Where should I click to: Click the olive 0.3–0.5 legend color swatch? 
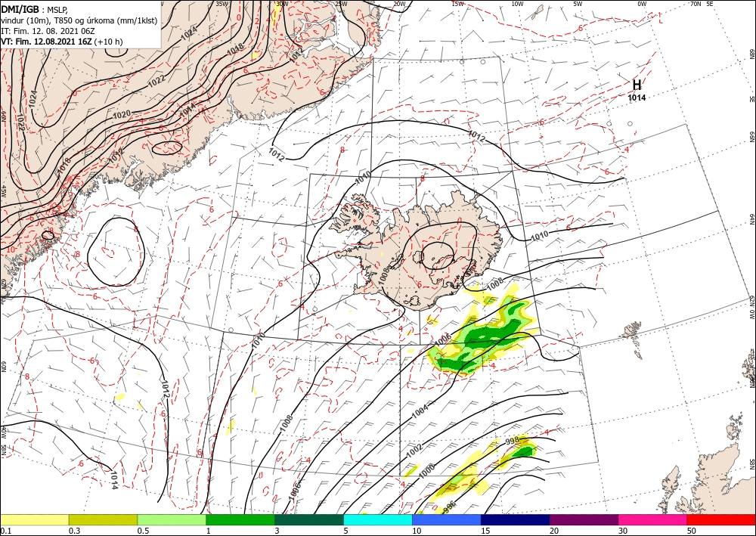coord(103,519)
